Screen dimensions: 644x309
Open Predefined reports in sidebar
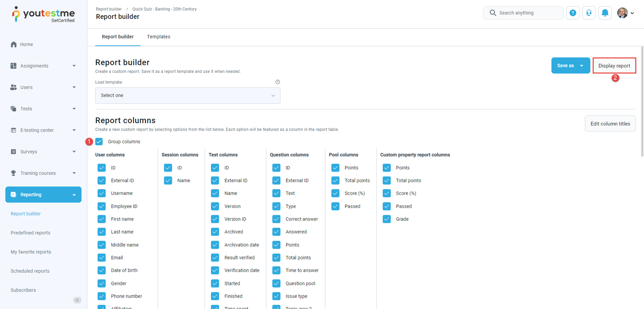point(31,233)
